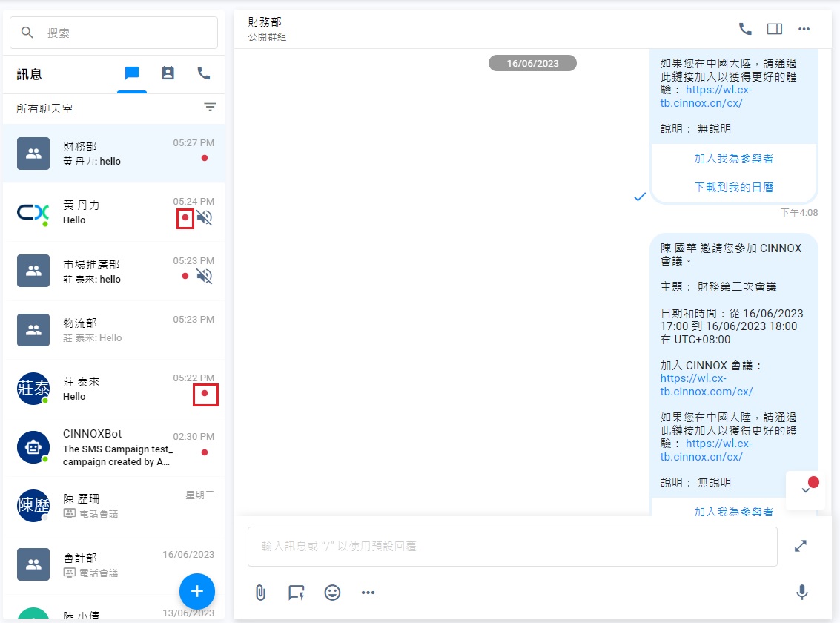Click first 加入我為參與者 link
This screenshot has width=840, height=623.
pyautogui.click(x=733, y=159)
